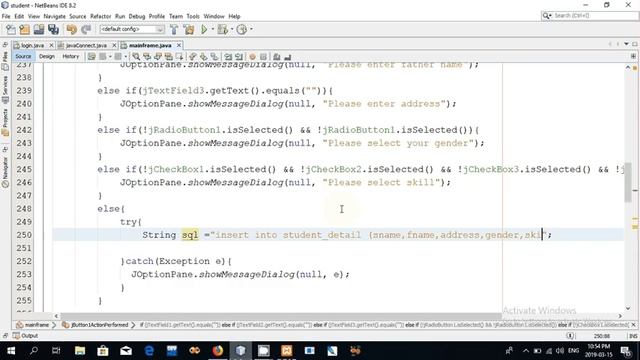Open File Explorer from the taskbar
Image resolution: width=640 pixels, height=360 pixels.
(80, 351)
